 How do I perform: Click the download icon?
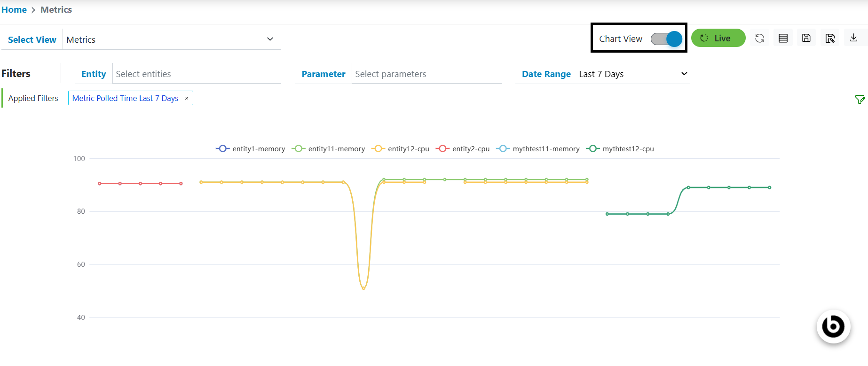[x=853, y=38]
